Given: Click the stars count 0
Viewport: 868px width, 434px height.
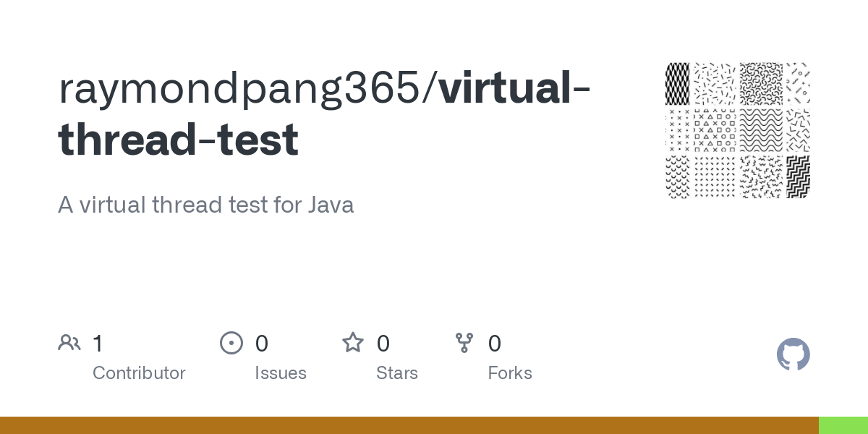Looking at the screenshot, I should tap(383, 344).
